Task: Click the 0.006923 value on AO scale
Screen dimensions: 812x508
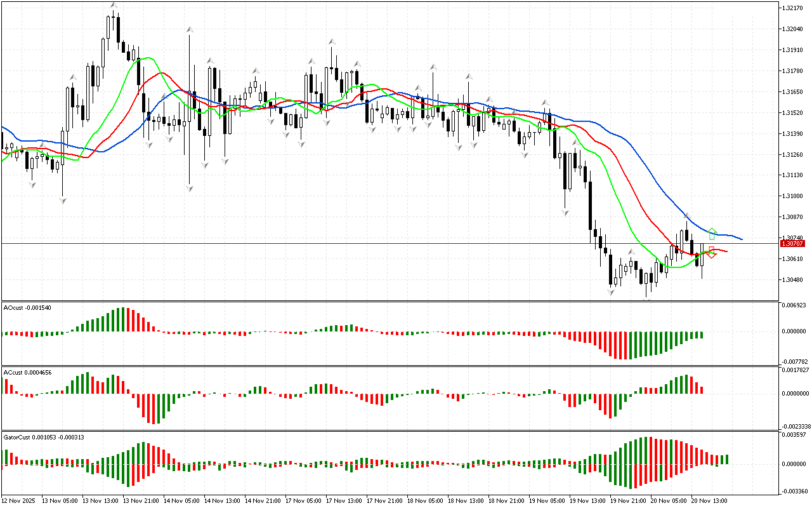Action: [794, 306]
